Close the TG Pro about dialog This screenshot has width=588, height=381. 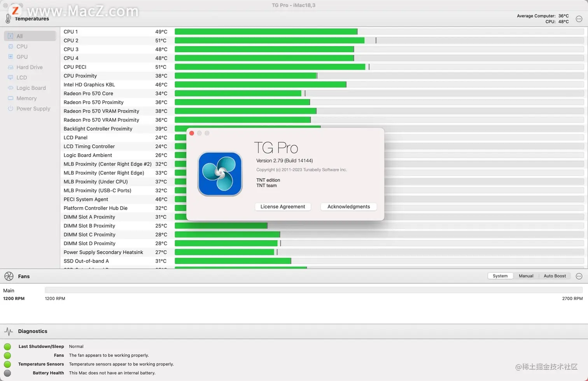pos(192,133)
